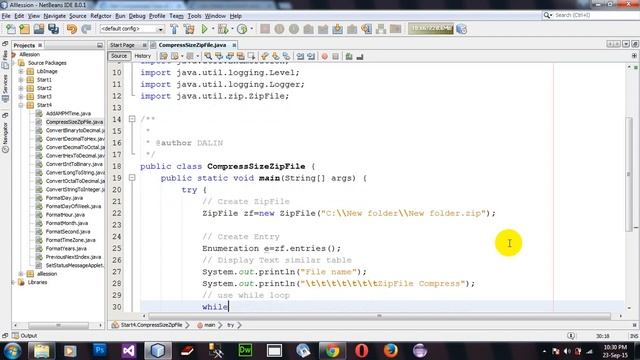Screen dimensions: 640x360
Task: Click the editor horizontal scrollbar
Action: tap(380, 316)
